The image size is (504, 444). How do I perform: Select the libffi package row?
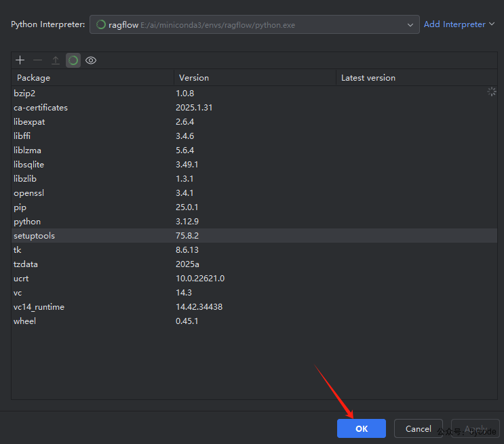coord(254,136)
